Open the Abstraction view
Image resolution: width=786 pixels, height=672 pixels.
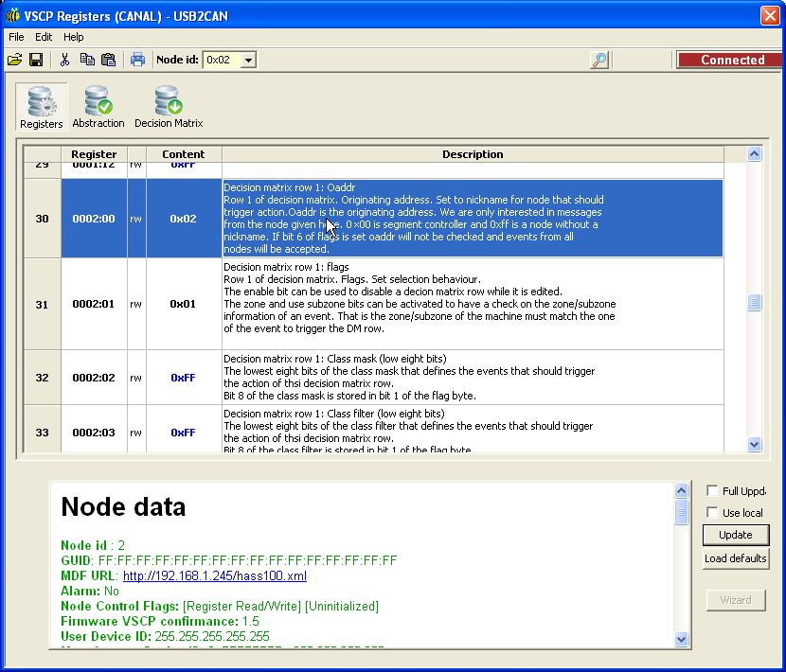point(98,107)
